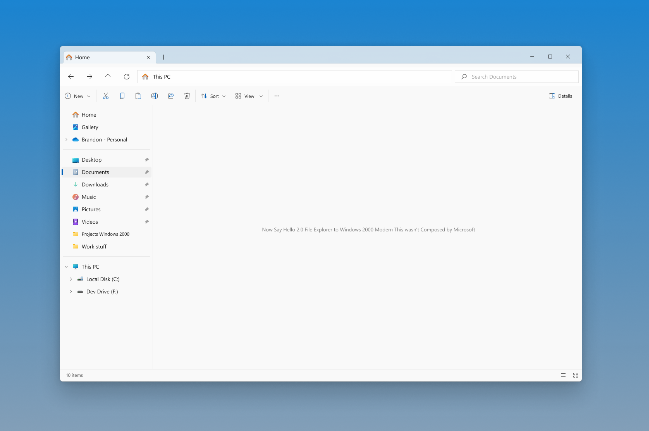Open Local Disk (C:) drive
Viewport: 649px width, 431px height.
tap(106, 279)
